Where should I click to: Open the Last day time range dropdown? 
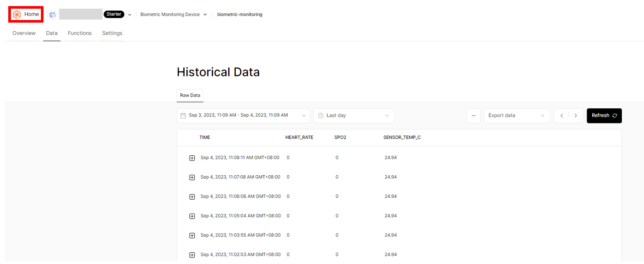point(354,116)
